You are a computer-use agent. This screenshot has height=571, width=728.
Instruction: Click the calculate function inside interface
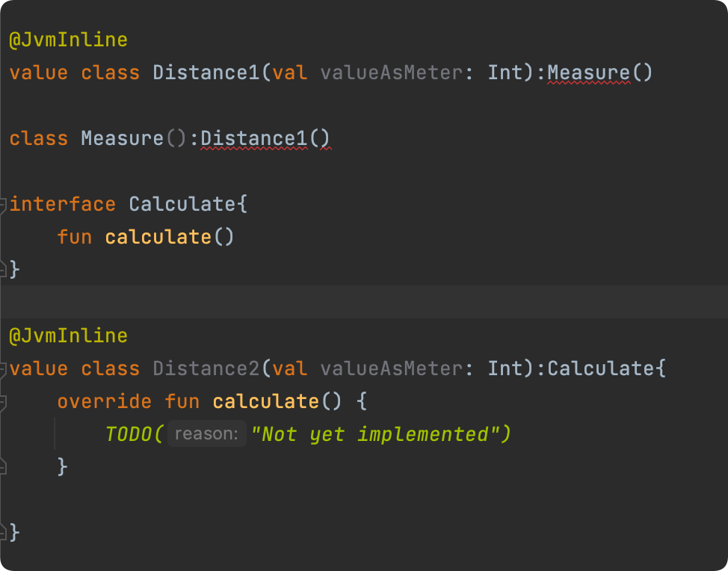[158, 237]
